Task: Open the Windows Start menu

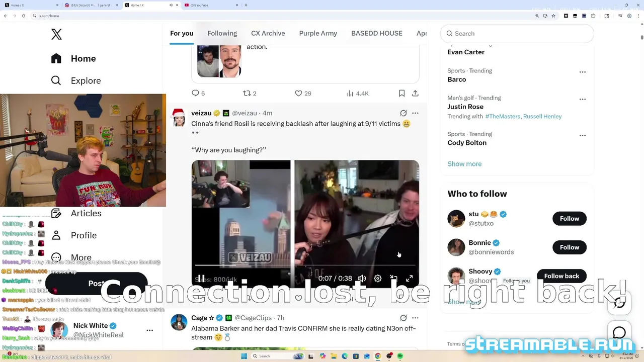Action: click(244, 356)
